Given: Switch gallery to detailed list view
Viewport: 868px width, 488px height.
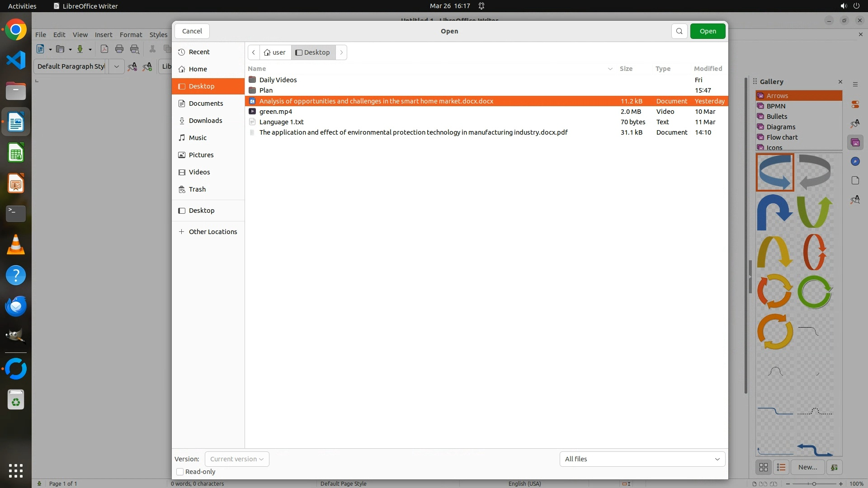Looking at the screenshot, I should pos(781,467).
